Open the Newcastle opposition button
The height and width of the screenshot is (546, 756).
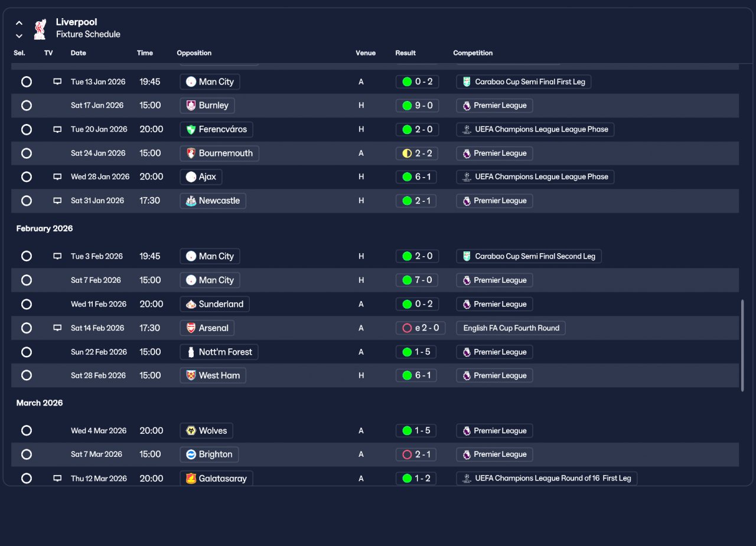(x=213, y=201)
